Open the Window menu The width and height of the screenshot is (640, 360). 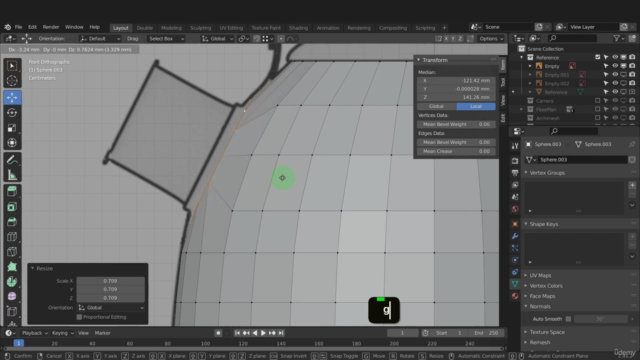(74, 27)
